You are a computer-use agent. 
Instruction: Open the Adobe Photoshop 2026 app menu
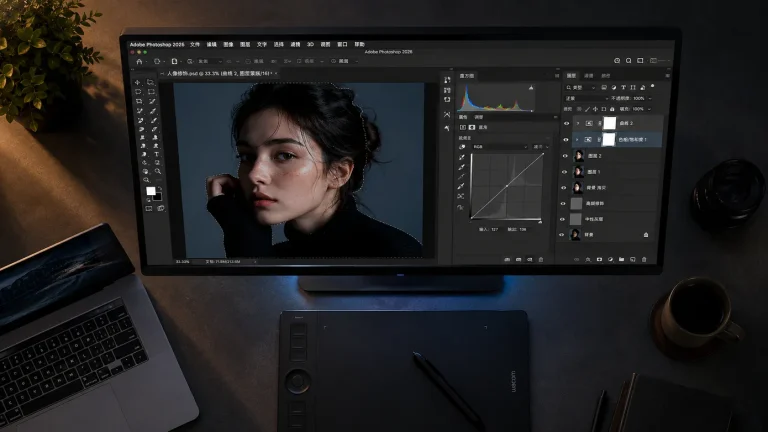157,44
